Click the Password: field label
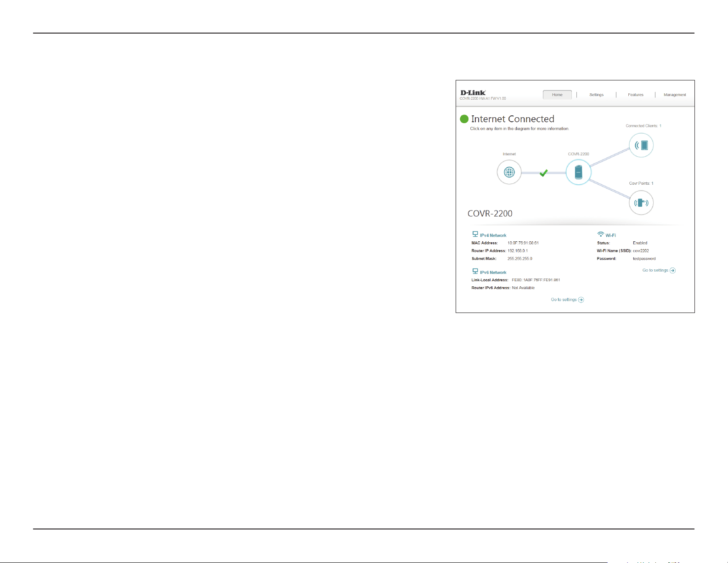The image size is (728, 563). pos(606,259)
